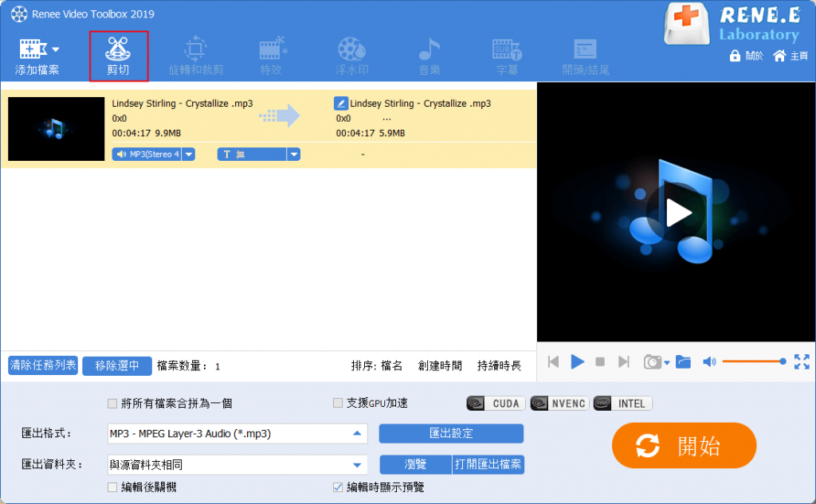
Task: Click 瀏覽 browse button
Action: point(415,464)
